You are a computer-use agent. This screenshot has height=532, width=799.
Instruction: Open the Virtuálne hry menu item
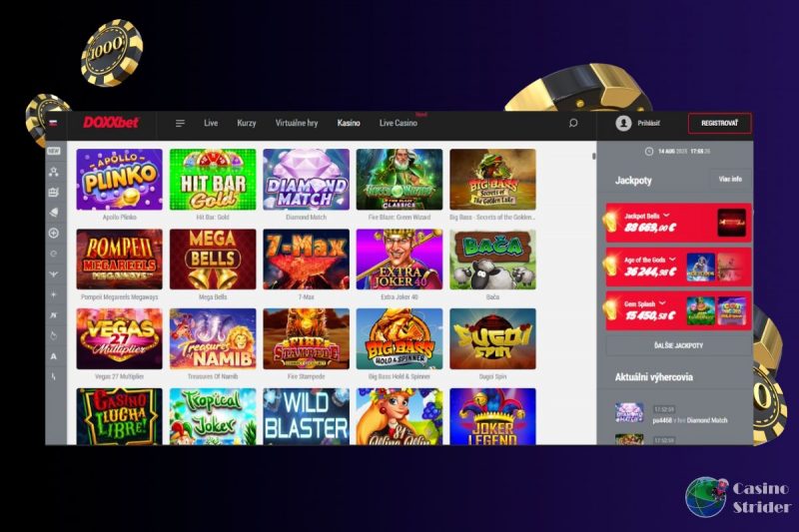pos(297,123)
